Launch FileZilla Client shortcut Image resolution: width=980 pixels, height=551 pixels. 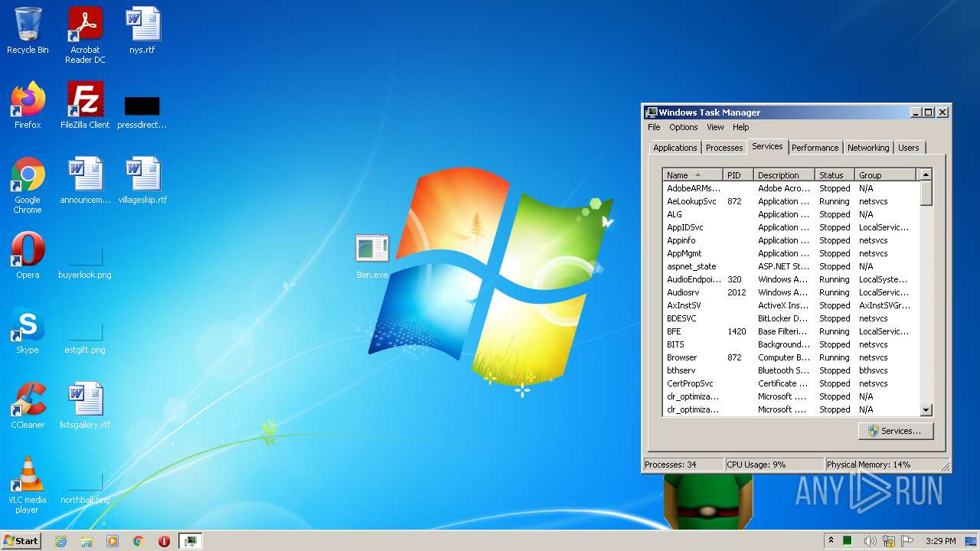tap(85, 106)
